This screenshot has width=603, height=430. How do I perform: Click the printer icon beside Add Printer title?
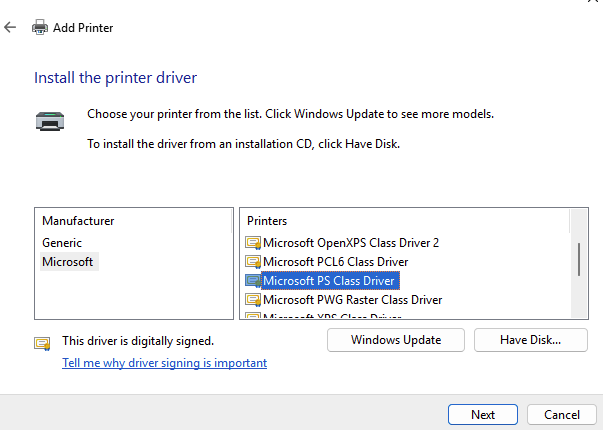[40, 28]
